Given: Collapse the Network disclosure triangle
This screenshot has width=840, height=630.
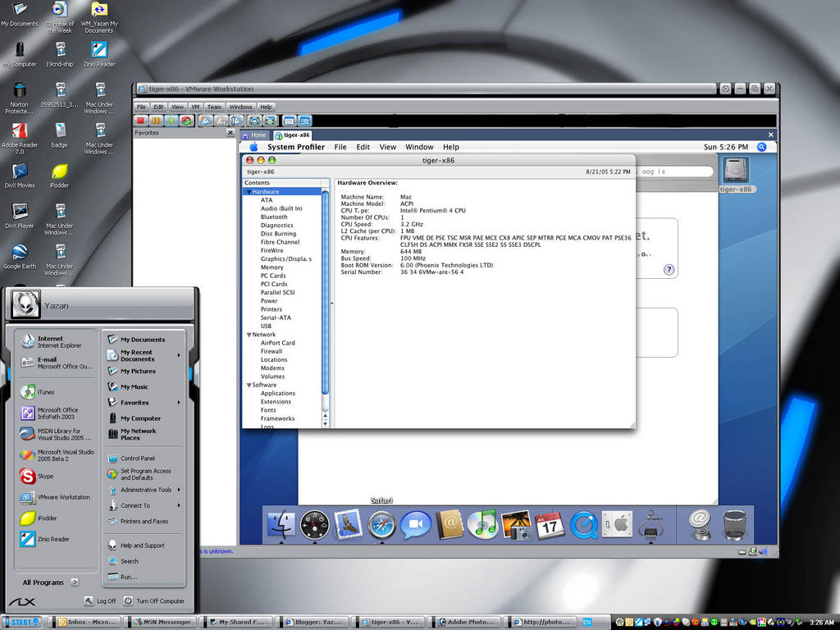Looking at the screenshot, I should (249, 335).
